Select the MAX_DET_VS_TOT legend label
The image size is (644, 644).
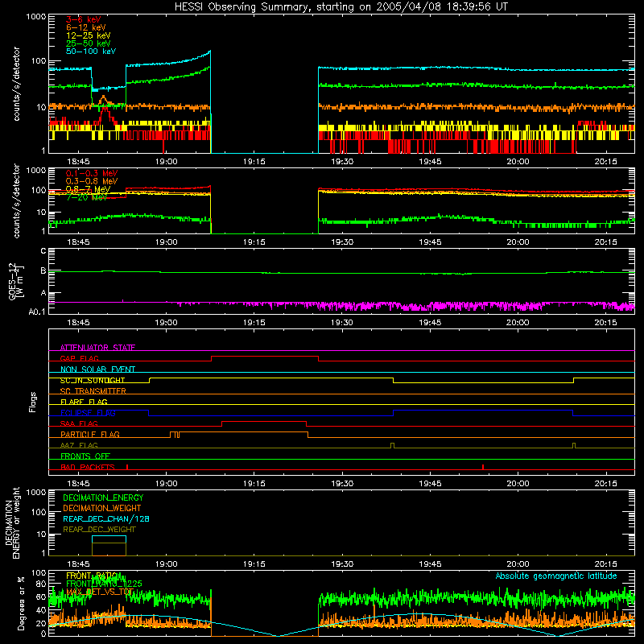click(x=100, y=592)
